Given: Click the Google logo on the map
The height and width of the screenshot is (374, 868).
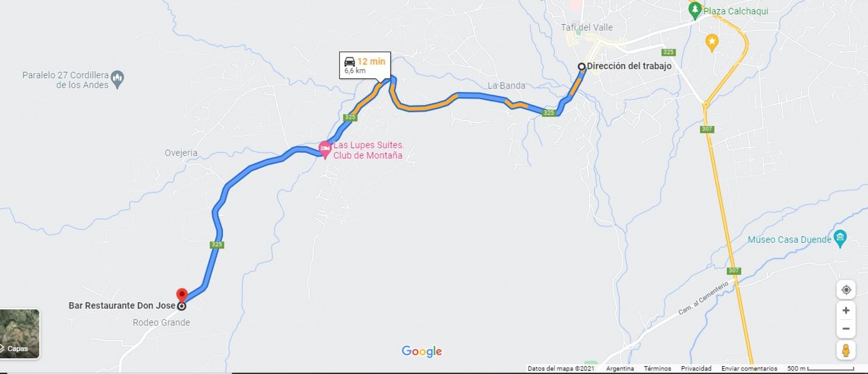Looking at the screenshot, I should pyautogui.click(x=422, y=351).
